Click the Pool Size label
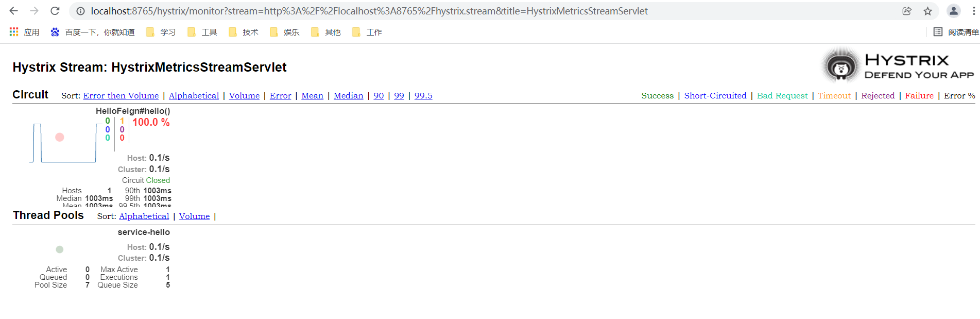Viewport: 980px width, 319px height. pos(50,285)
